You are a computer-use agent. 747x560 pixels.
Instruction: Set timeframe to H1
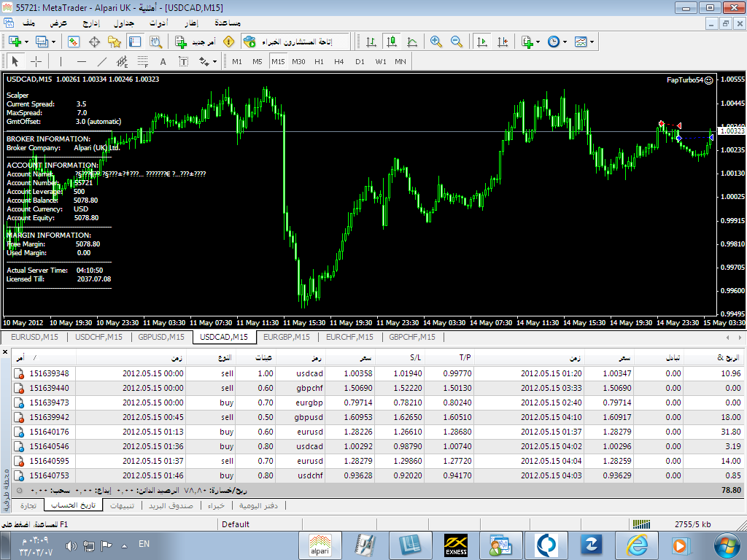pos(320,61)
